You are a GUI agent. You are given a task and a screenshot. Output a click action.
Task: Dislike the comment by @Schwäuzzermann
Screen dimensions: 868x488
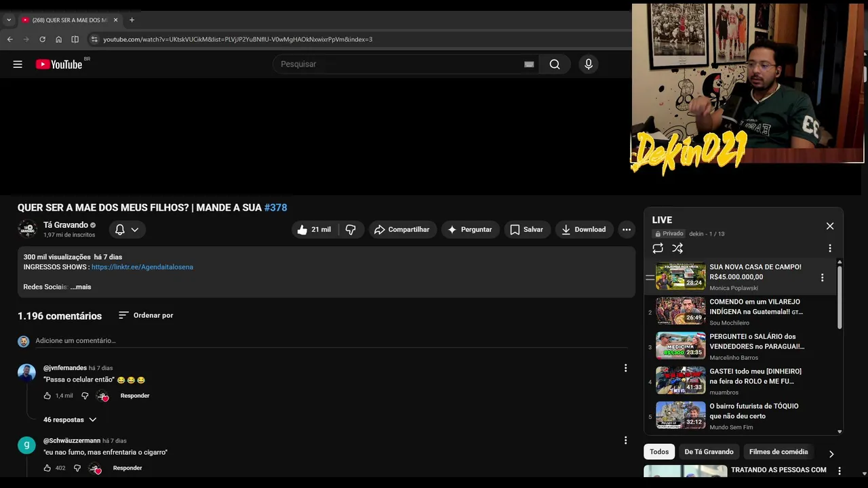pyautogui.click(x=77, y=468)
